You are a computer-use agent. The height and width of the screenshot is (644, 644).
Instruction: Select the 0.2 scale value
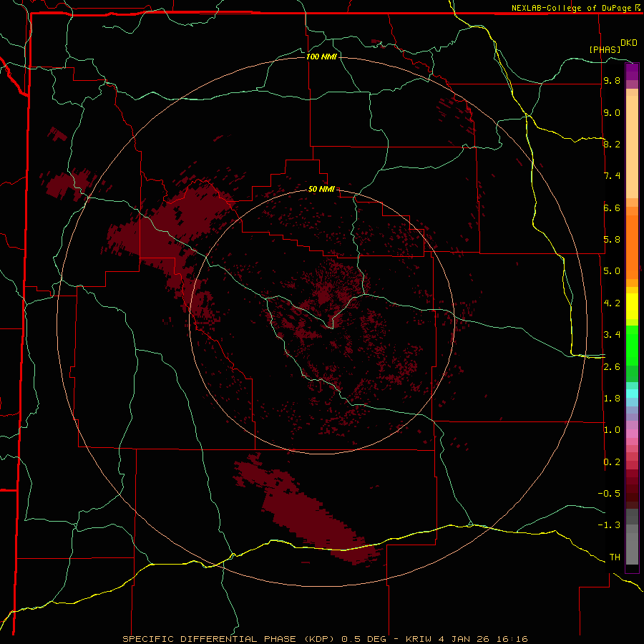612,462
